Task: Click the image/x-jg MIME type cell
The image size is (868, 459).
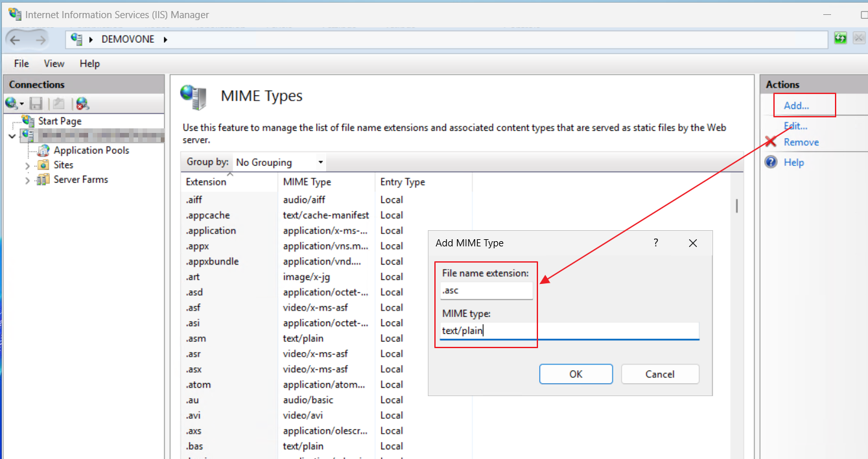Action: [x=306, y=277]
